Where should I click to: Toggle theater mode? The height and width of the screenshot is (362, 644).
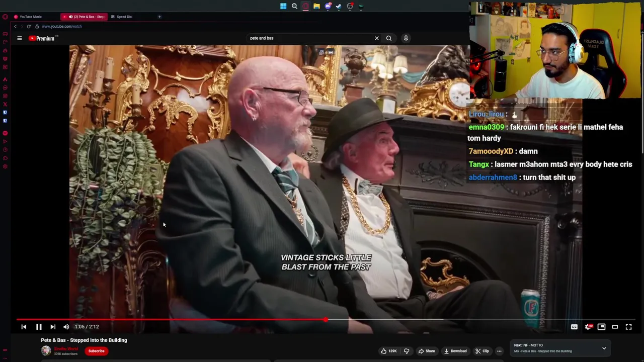[615, 327]
